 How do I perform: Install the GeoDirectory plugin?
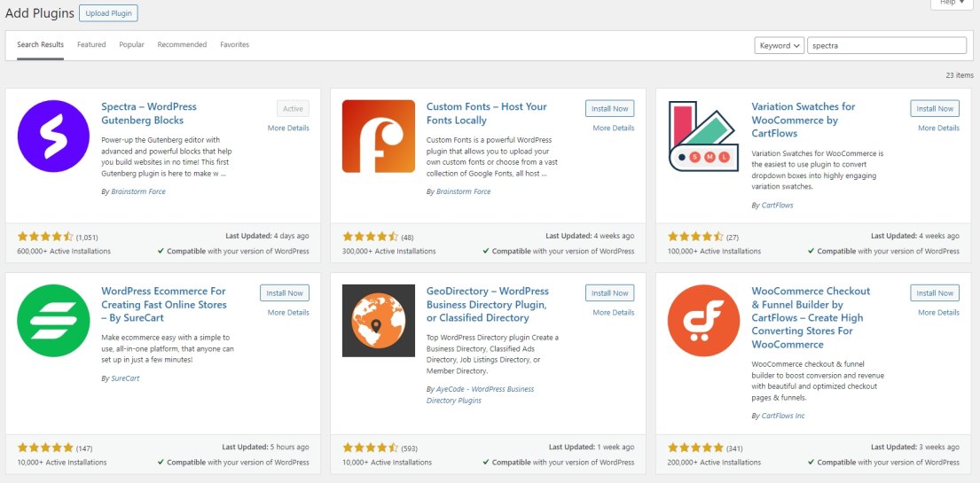(x=609, y=292)
